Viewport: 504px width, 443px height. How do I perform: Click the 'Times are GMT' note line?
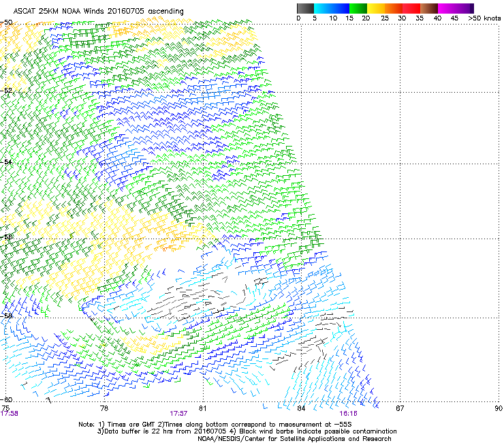215,425
